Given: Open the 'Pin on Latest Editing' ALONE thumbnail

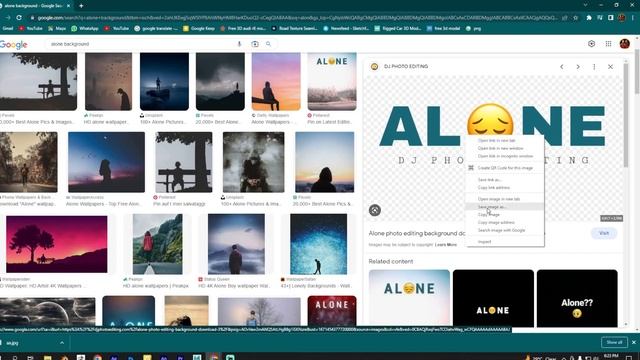Looking at the screenshot, I should click(332, 82).
